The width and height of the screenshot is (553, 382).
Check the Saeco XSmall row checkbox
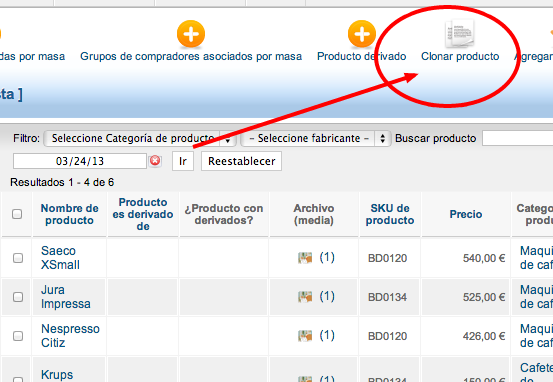tap(18, 258)
